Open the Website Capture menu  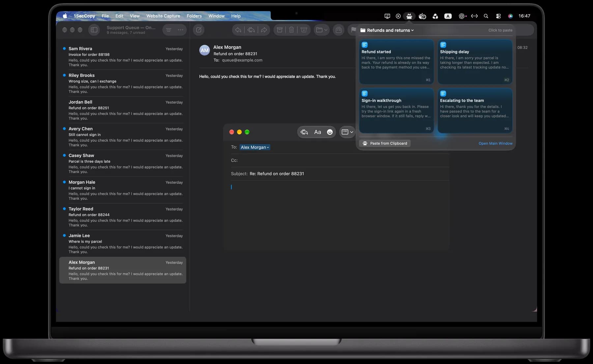point(163,16)
